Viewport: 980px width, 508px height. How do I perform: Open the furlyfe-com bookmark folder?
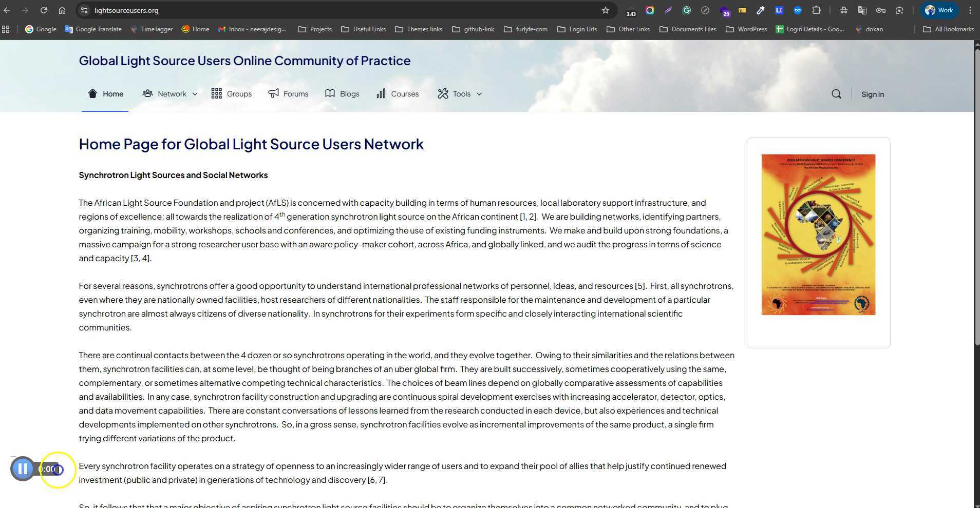[x=525, y=29]
